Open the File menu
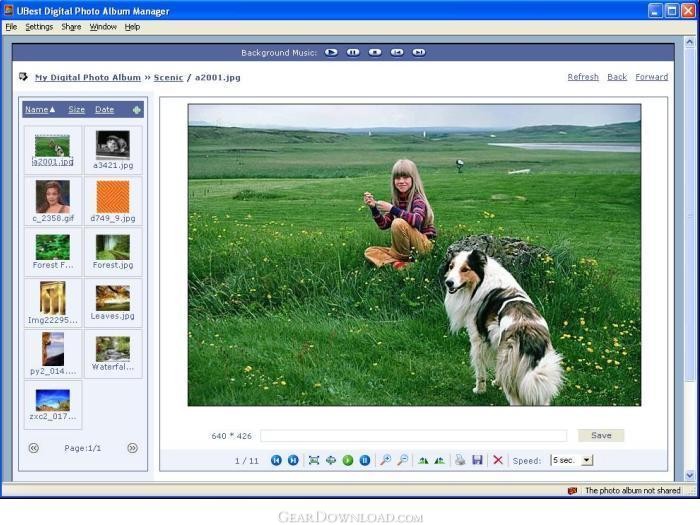 pos(11,27)
